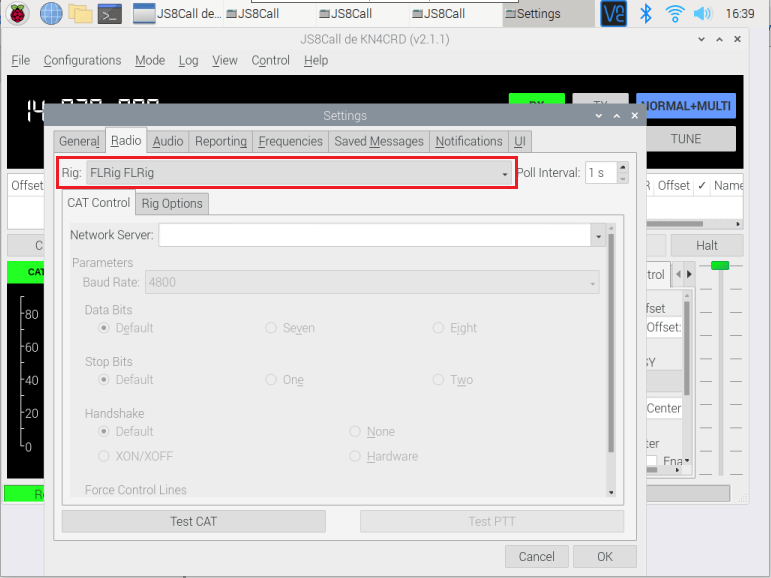Launch the web browser globe icon

pos(50,14)
